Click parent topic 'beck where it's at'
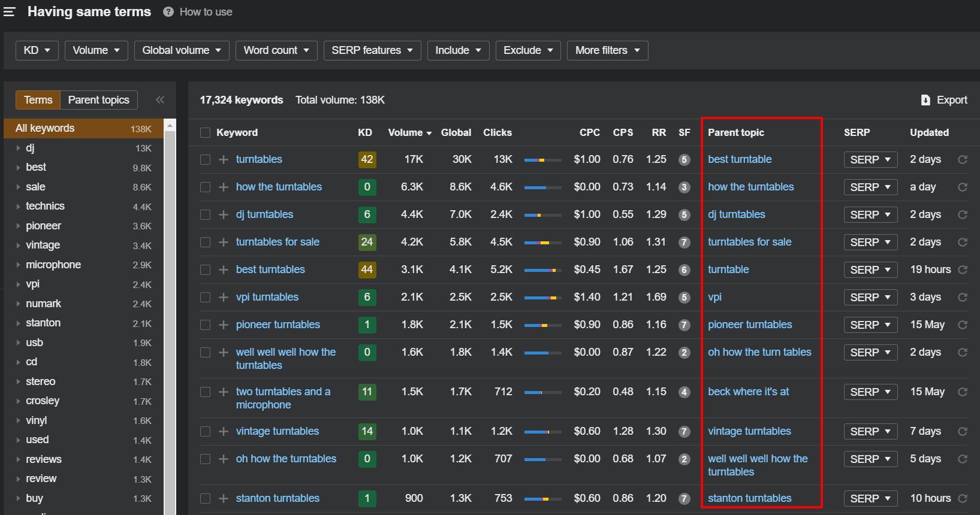 coord(748,392)
